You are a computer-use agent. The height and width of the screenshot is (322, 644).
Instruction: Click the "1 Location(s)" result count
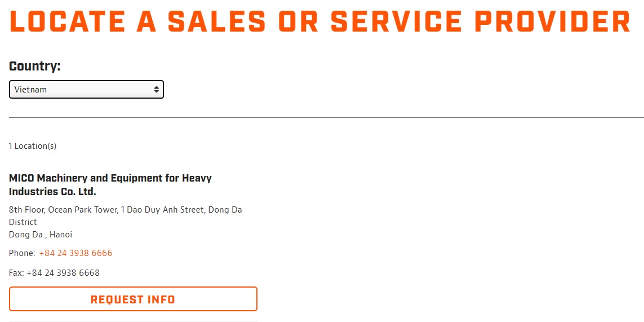(33, 146)
